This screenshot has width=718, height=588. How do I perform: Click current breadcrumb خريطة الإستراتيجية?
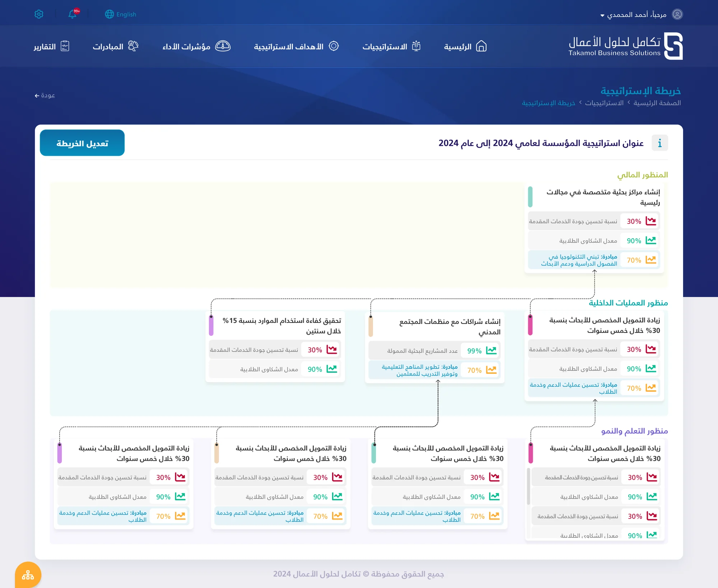[548, 103]
